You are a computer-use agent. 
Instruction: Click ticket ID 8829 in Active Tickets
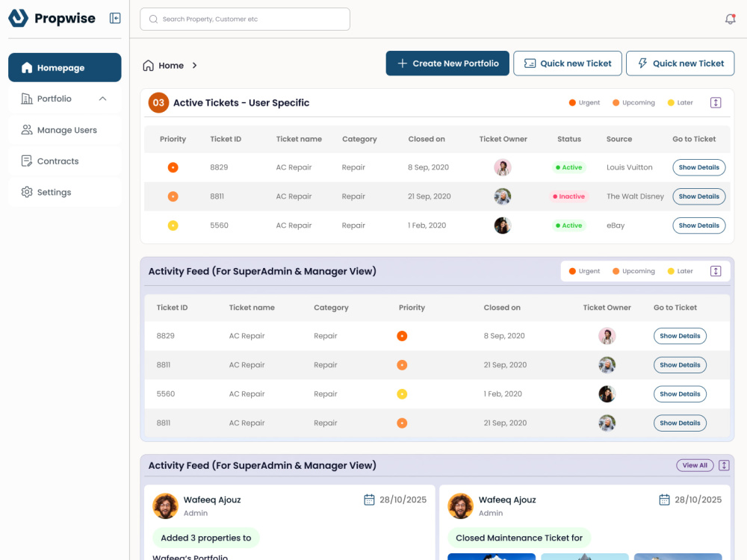click(219, 167)
